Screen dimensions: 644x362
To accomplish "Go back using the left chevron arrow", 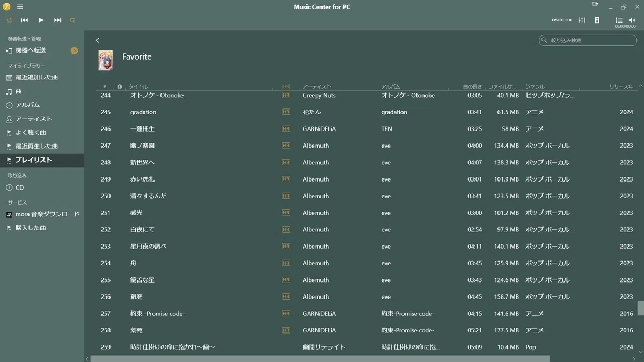I will 97,40.
